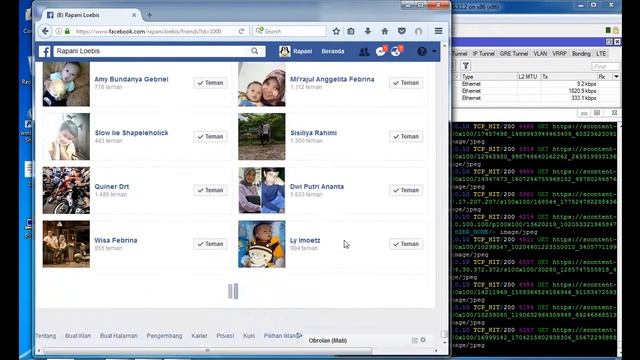Open Facebook globe notifications icon
Image resolution: width=640 pixels, height=360 pixels.
tap(396, 51)
